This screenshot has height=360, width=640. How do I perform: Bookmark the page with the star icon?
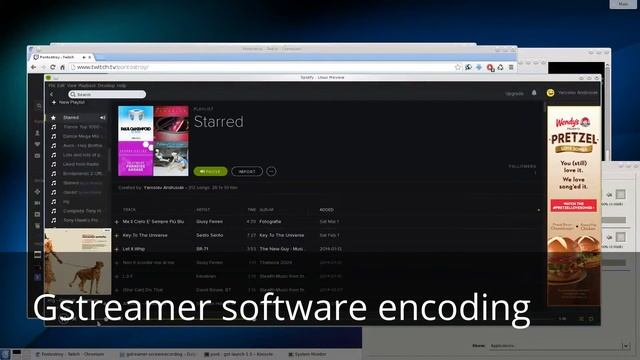coord(458,67)
